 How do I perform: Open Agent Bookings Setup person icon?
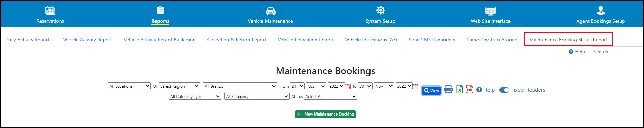601,10
